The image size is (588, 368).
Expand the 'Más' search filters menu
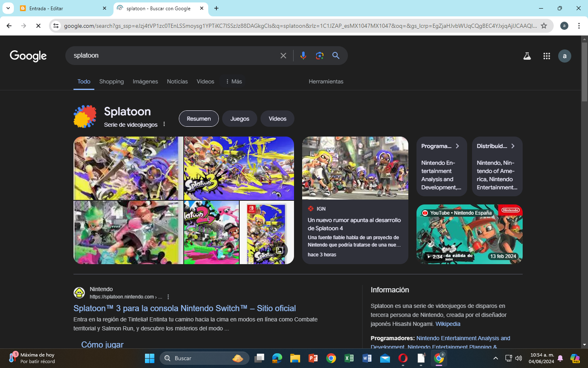click(x=234, y=81)
